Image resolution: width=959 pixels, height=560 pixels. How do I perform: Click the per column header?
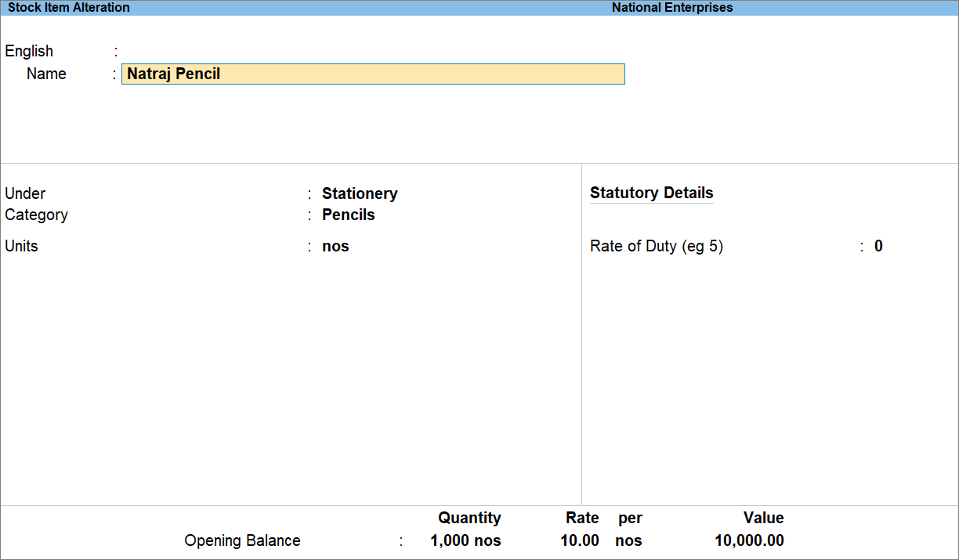630,518
